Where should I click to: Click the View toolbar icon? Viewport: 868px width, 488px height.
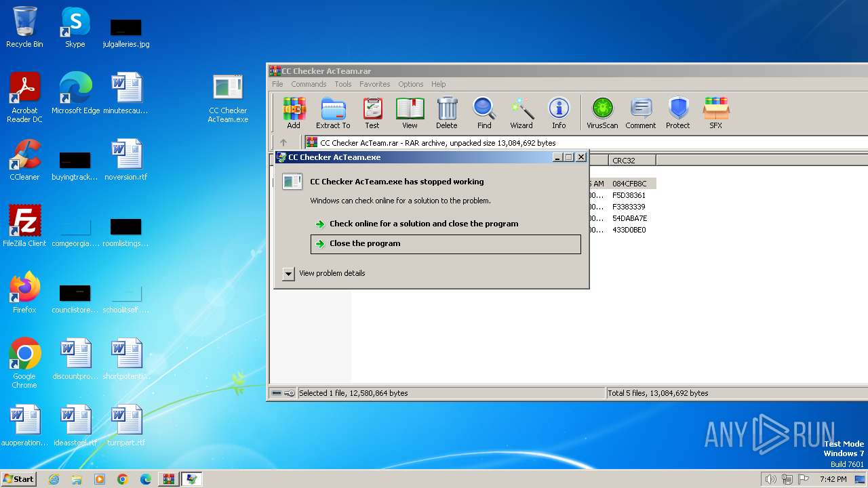coord(410,113)
